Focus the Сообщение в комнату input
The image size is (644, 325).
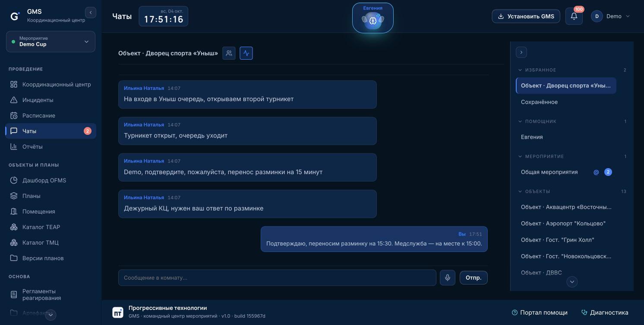click(277, 277)
